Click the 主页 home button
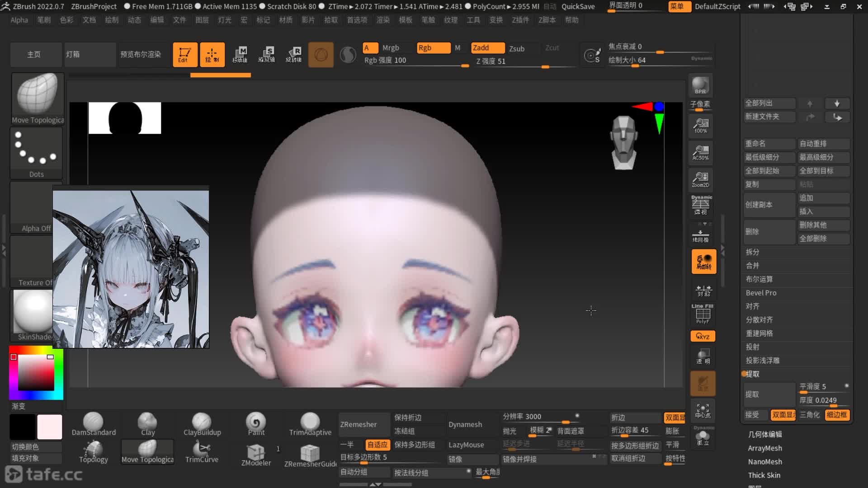 pyautogui.click(x=36, y=55)
